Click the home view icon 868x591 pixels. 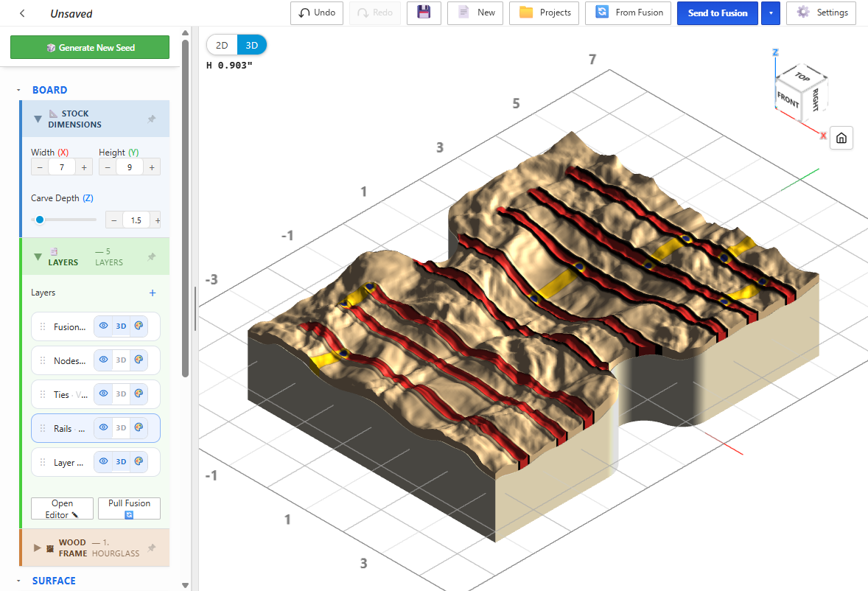[x=841, y=138]
